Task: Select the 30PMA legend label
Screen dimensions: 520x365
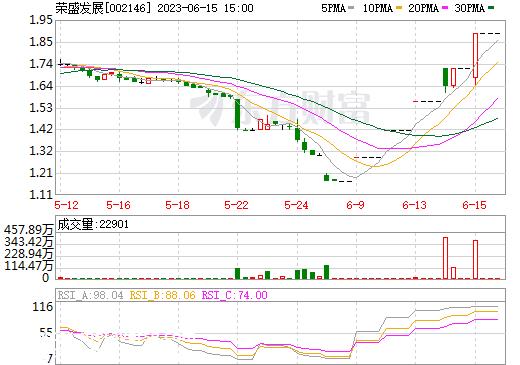Action: pos(469,8)
